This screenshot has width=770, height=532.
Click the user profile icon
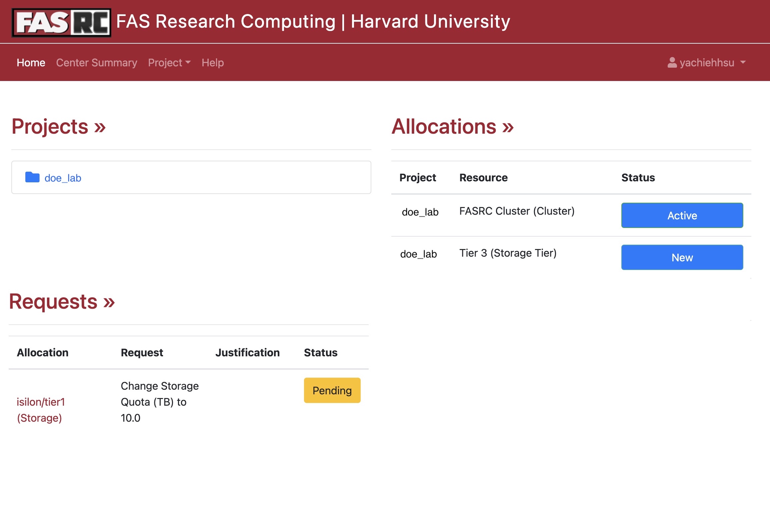coord(672,62)
